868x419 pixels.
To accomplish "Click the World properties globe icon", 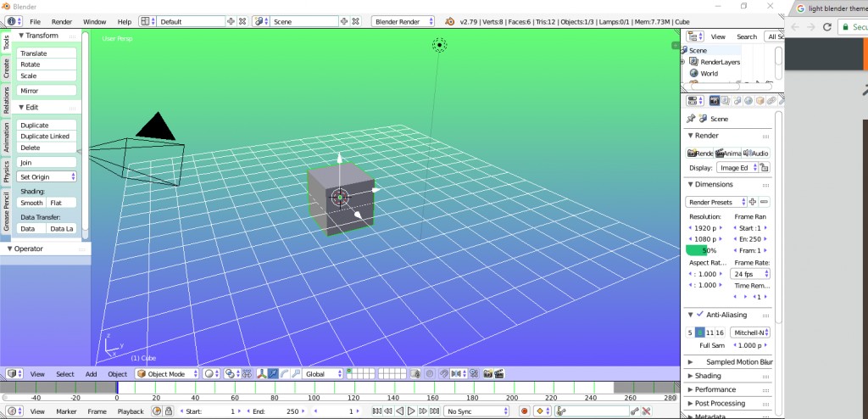I will [x=749, y=101].
